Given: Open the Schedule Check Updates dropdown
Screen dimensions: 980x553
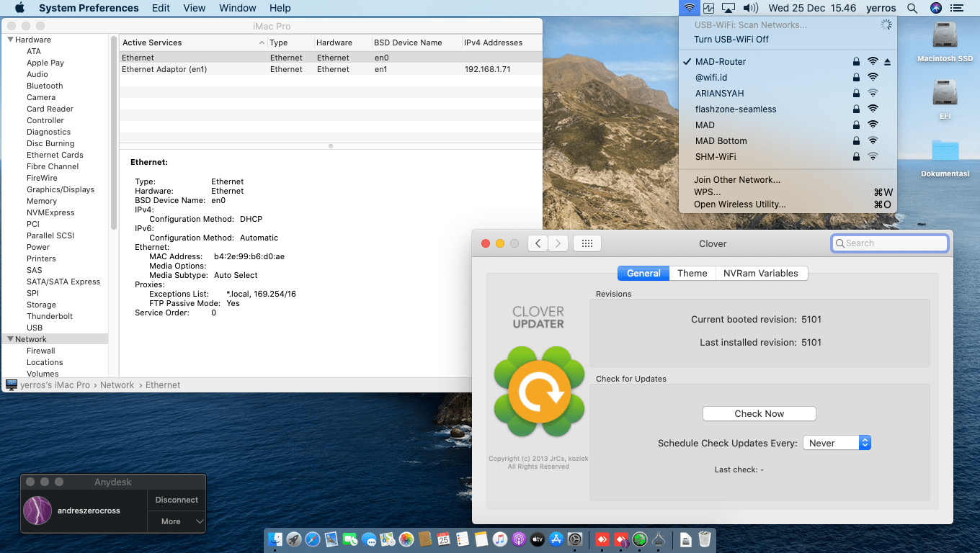Looking at the screenshot, I should (837, 443).
